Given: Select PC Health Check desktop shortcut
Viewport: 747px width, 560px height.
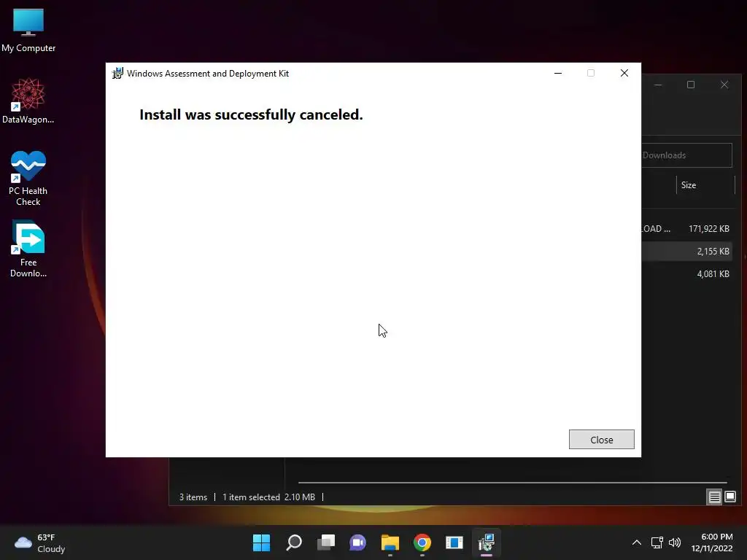Looking at the screenshot, I should [x=28, y=179].
